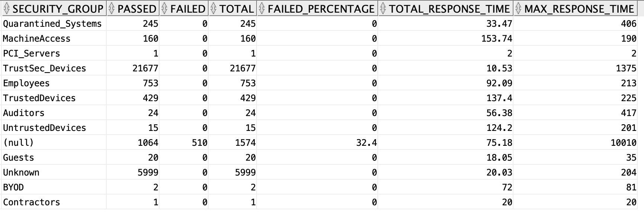Image resolution: width=644 pixels, height=212 pixels.
Task: Select the 32.4 failed percentage cell
Action: pos(317,143)
